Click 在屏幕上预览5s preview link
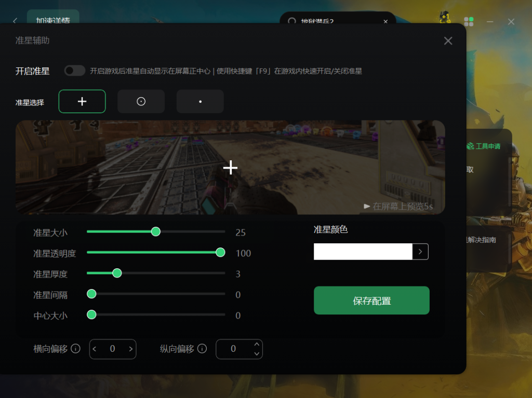Image resolution: width=532 pixels, height=398 pixels. 398,207
